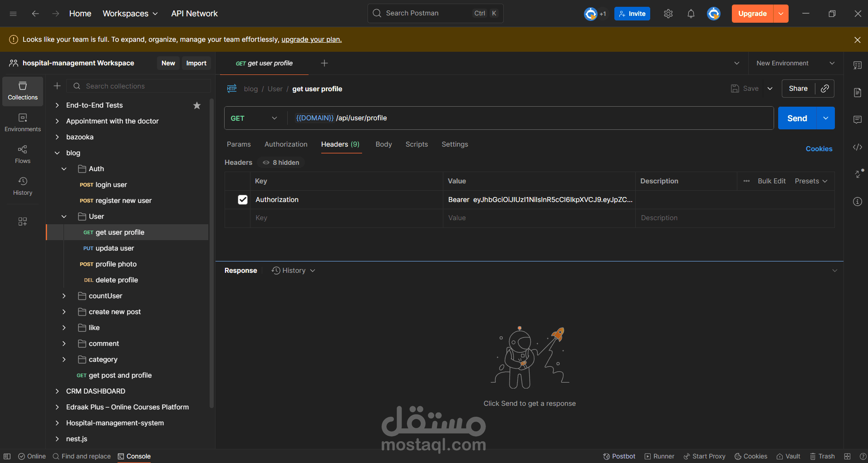Viewport: 868px width, 463px height.
Task: Open the hamburger menu icon
Action: [13, 14]
